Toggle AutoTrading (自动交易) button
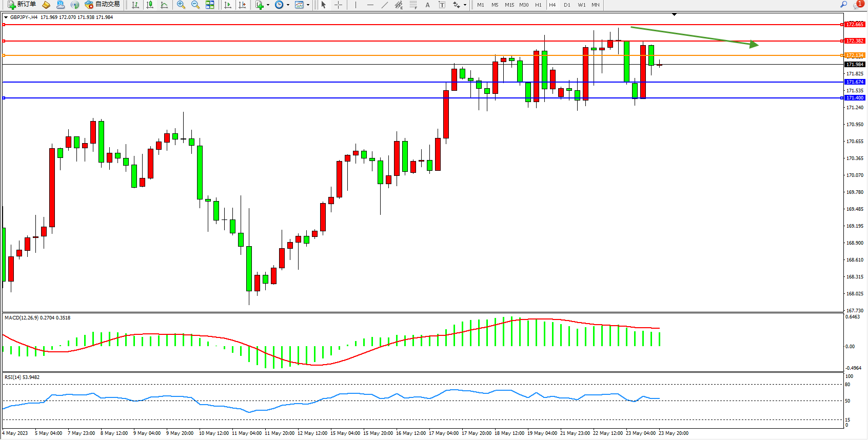 103,5
